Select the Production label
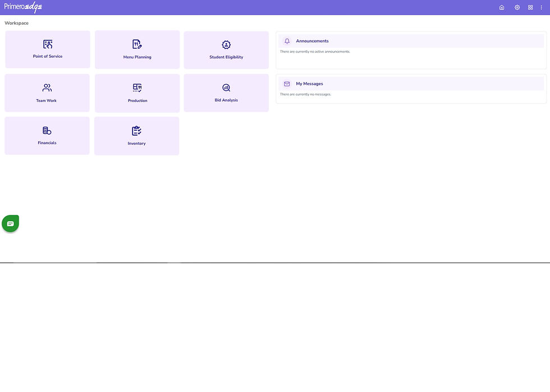 pyautogui.click(x=137, y=100)
